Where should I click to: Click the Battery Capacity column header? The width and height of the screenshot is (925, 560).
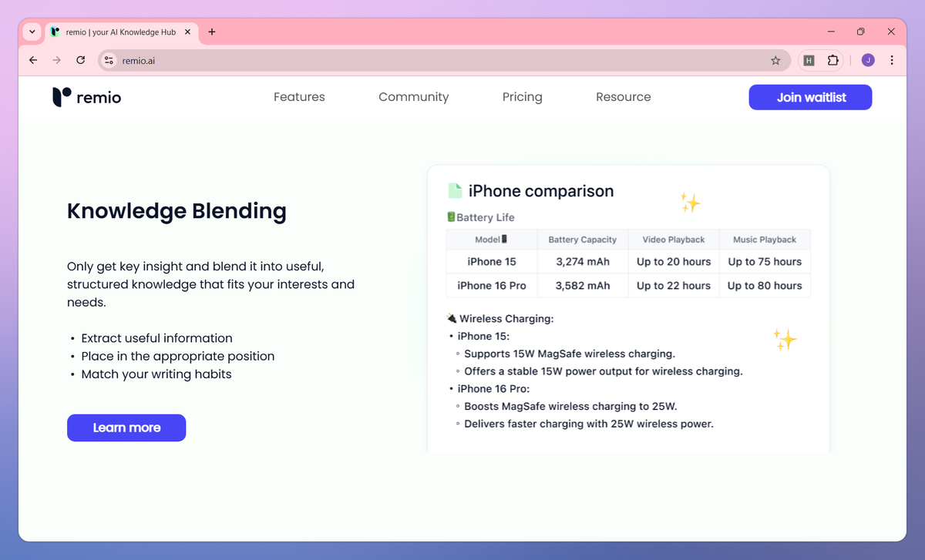583,240
